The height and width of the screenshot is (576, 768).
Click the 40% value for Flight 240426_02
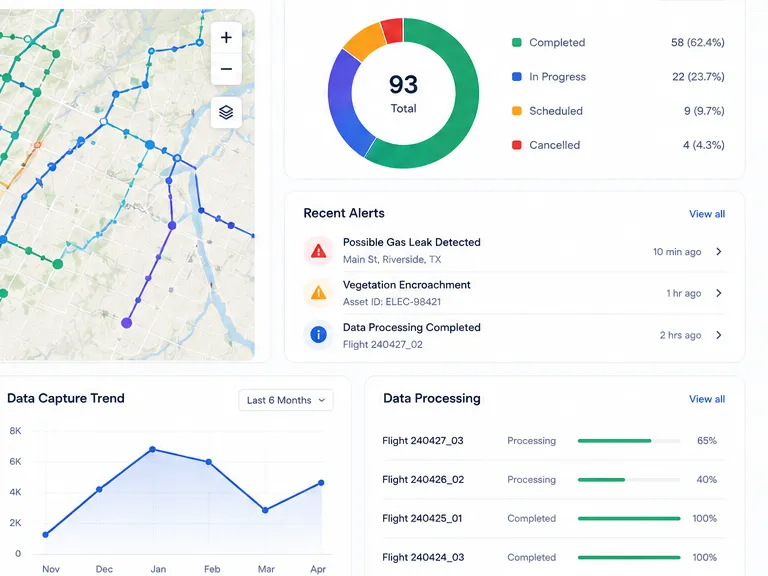(707, 480)
